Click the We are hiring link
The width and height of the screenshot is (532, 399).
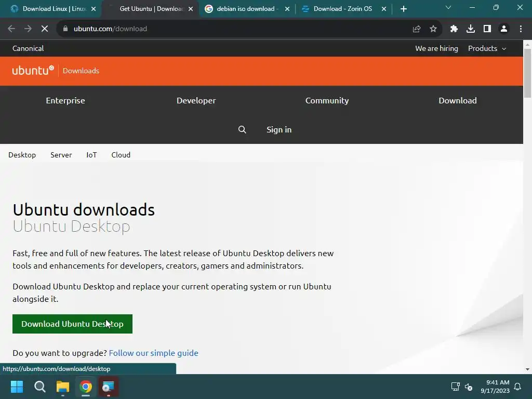coord(436,48)
